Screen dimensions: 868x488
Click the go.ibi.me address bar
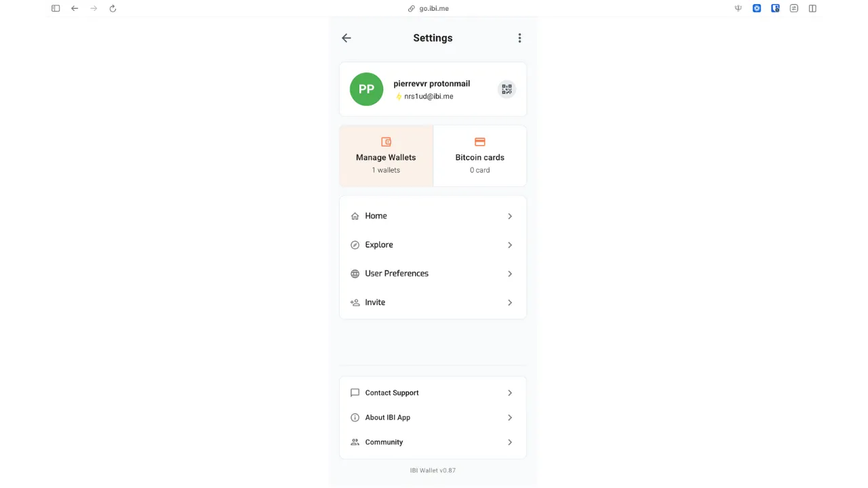tap(433, 8)
